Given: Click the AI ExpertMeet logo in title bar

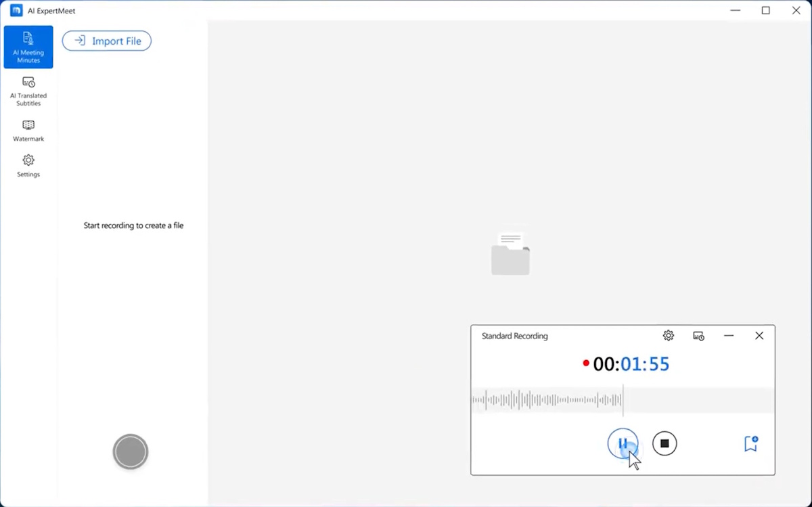Looking at the screenshot, I should pyautogui.click(x=16, y=11).
